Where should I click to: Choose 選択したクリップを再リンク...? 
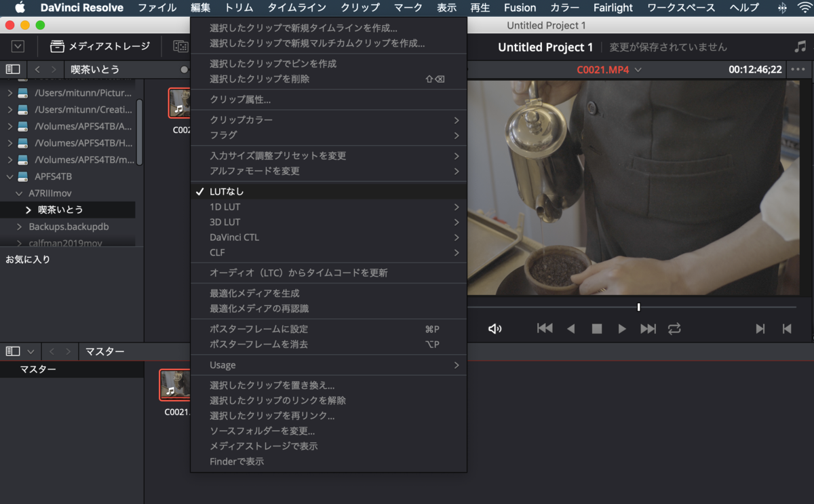tap(328, 416)
